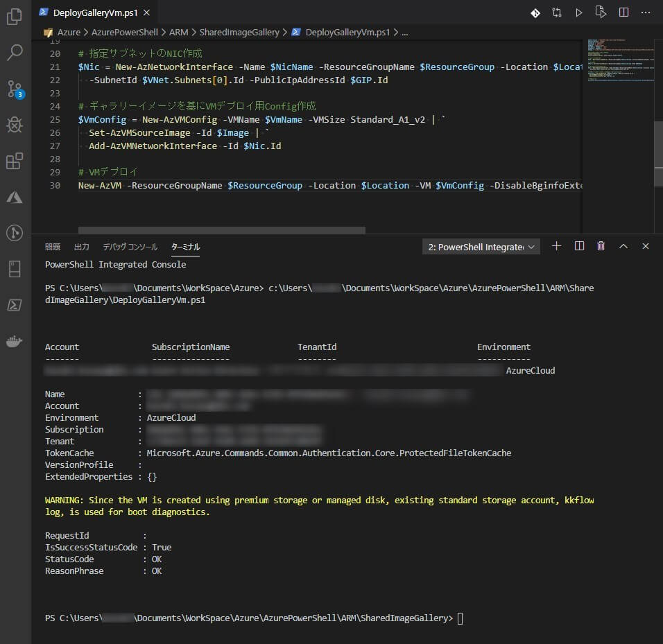Open the Remote Explorer activity bar icon

[15, 269]
